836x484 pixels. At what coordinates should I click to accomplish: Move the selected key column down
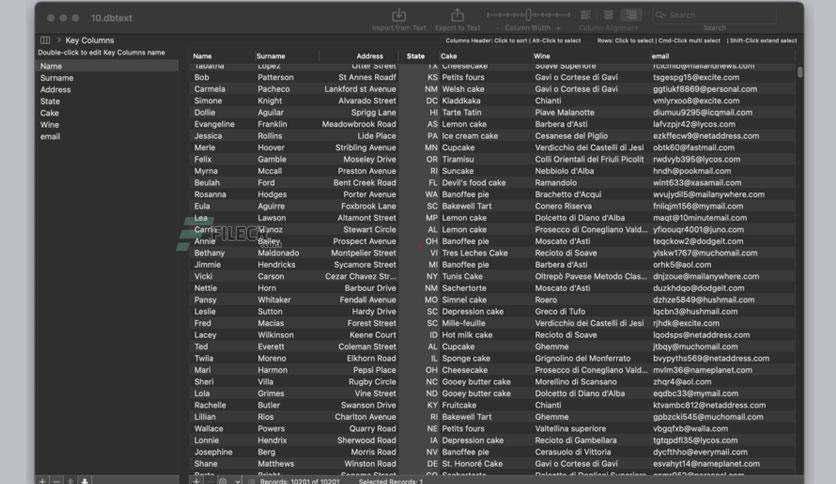pyautogui.click(x=84, y=480)
